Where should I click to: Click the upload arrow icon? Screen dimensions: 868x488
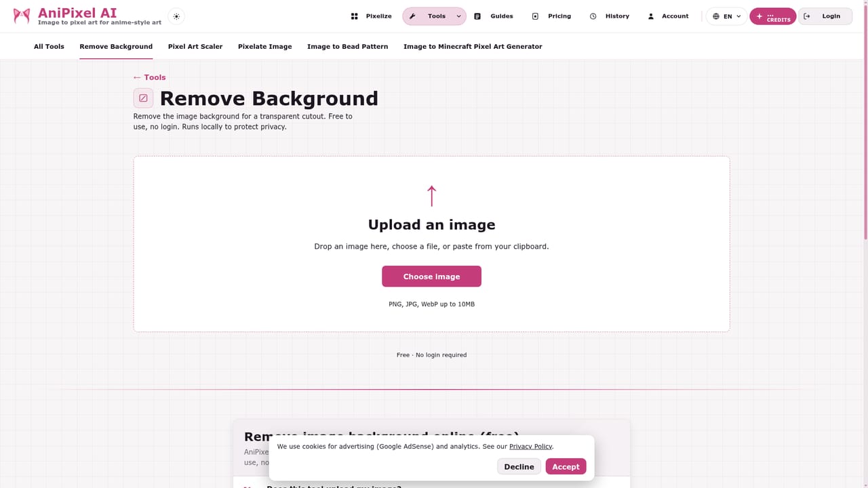tap(431, 196)
